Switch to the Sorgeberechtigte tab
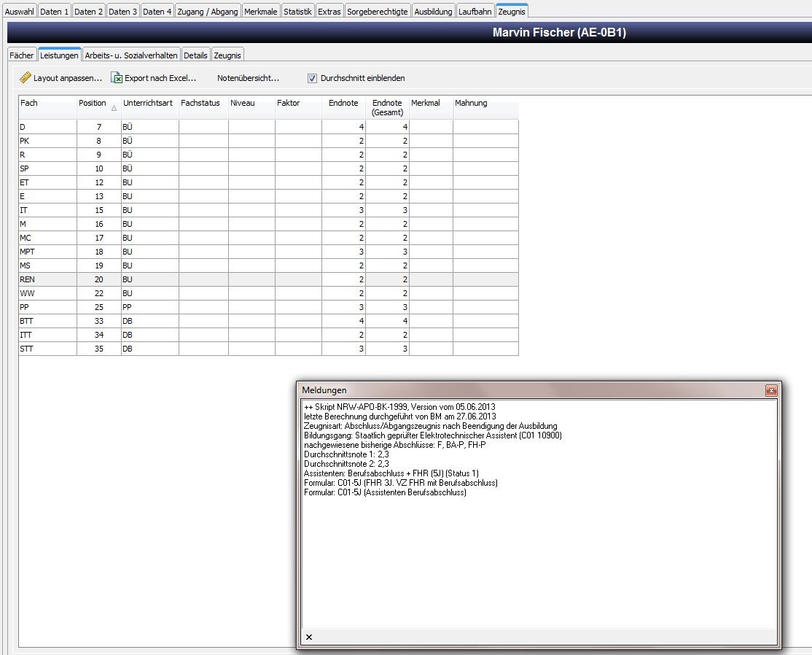The image size is (812, 655). (377, 12)
